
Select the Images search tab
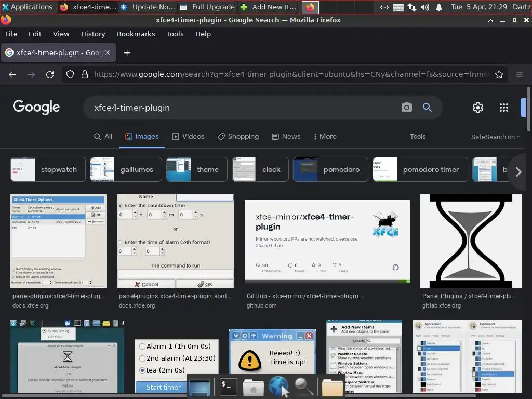pos(142,137)
